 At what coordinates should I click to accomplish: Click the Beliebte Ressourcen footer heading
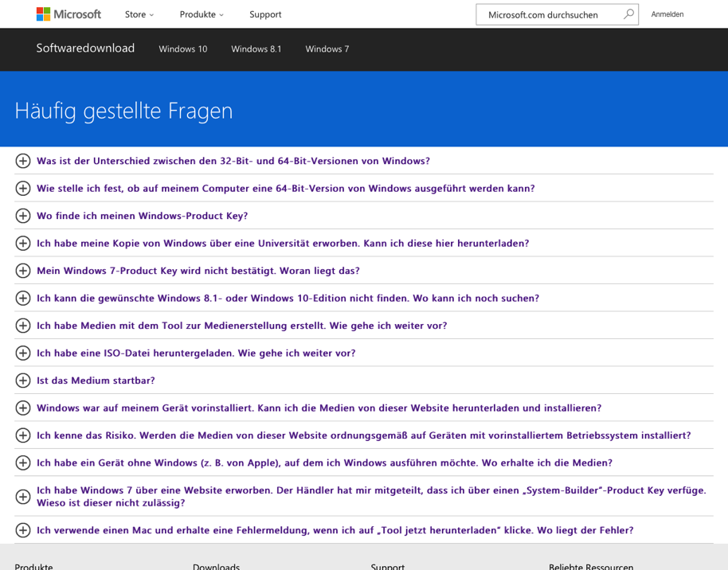[x=590, y=566]
